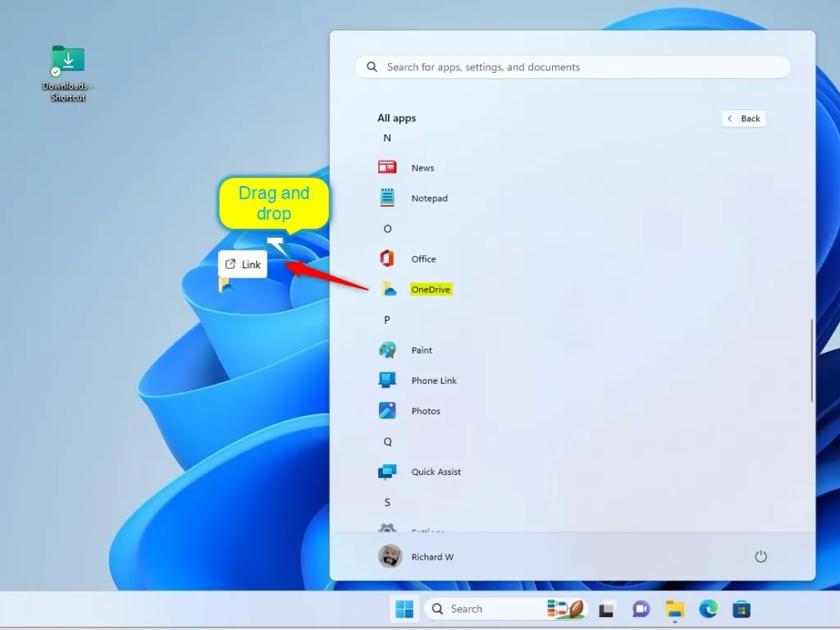Click the P letter header
The height and width of the screenshot is (630, 840).
pyautogui.click(x=387, y=320)
